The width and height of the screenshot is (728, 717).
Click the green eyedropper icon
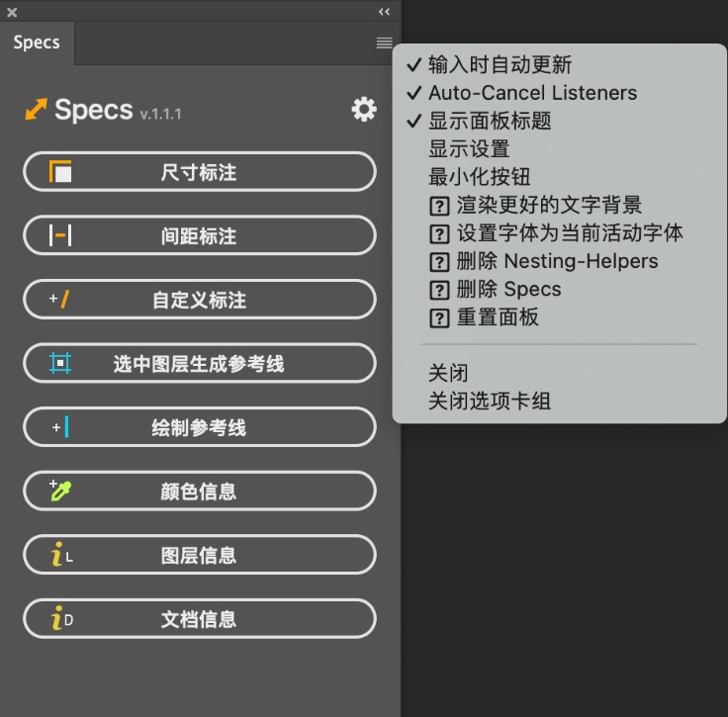60,491
